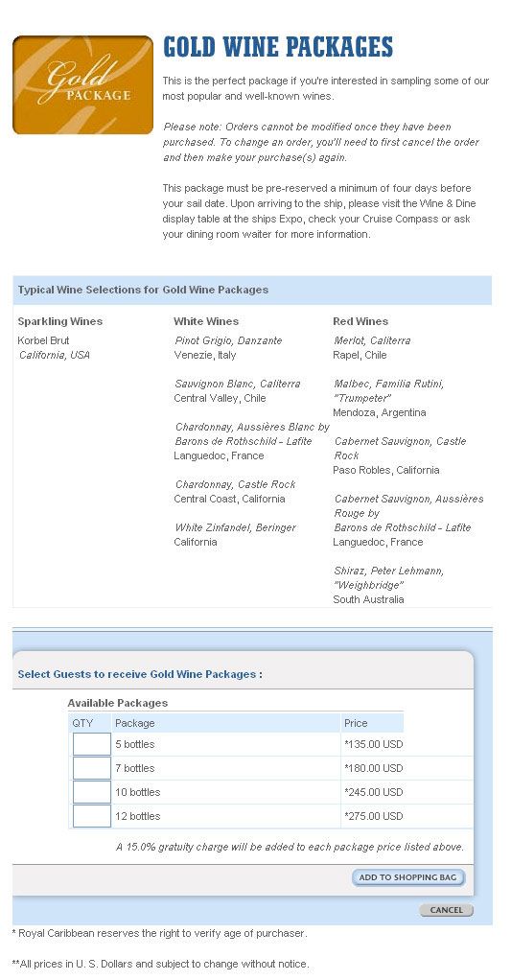Click the *275.00 USD price
Viewport: 511px width, 980px height.
click(x=374, y=816)
